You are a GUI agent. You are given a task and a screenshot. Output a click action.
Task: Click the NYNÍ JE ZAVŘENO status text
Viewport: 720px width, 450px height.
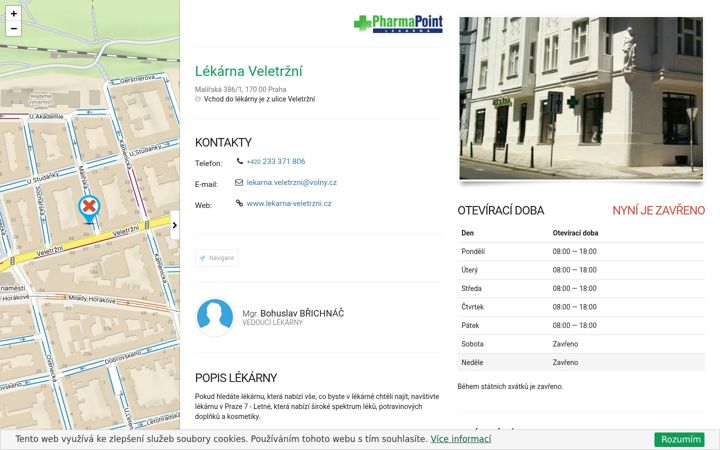(658, 210)
